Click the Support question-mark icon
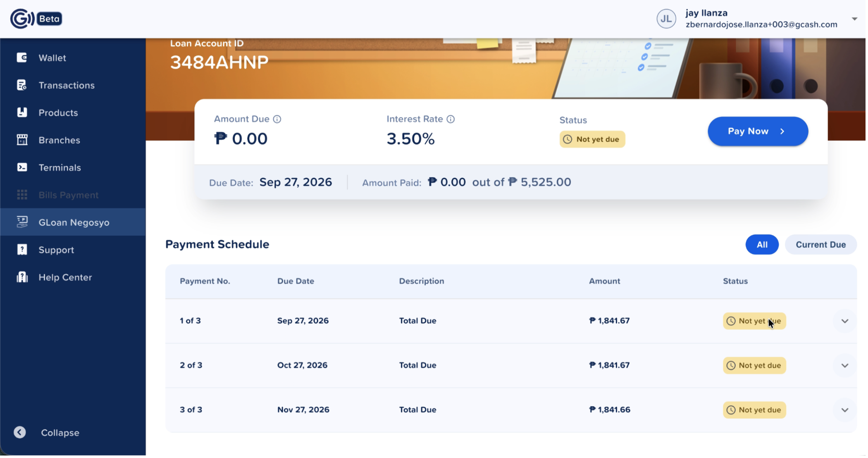868x458 pixels. click(x=22, y=250)
